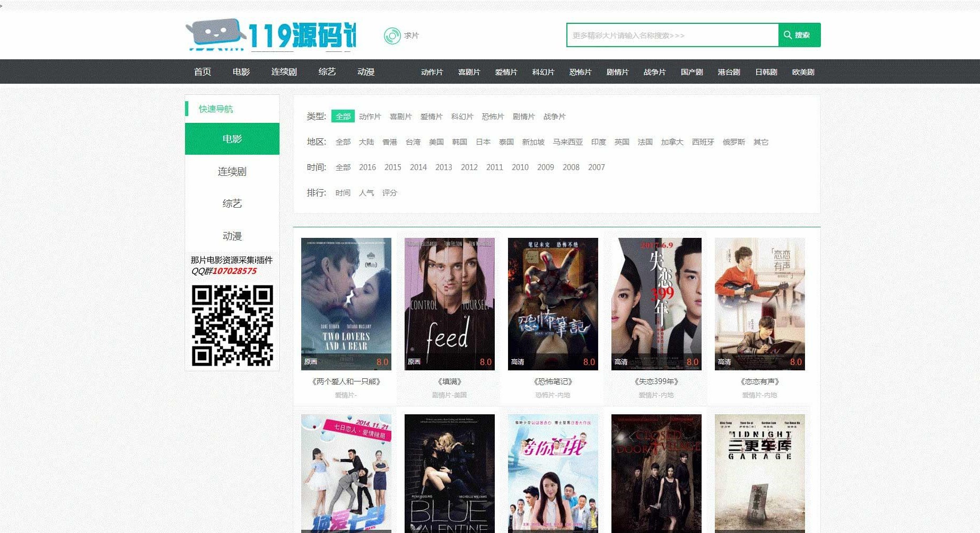Sort results by 人气
Image resolution: width=980 pixels, height=533 pixels.
coord(366,193)
